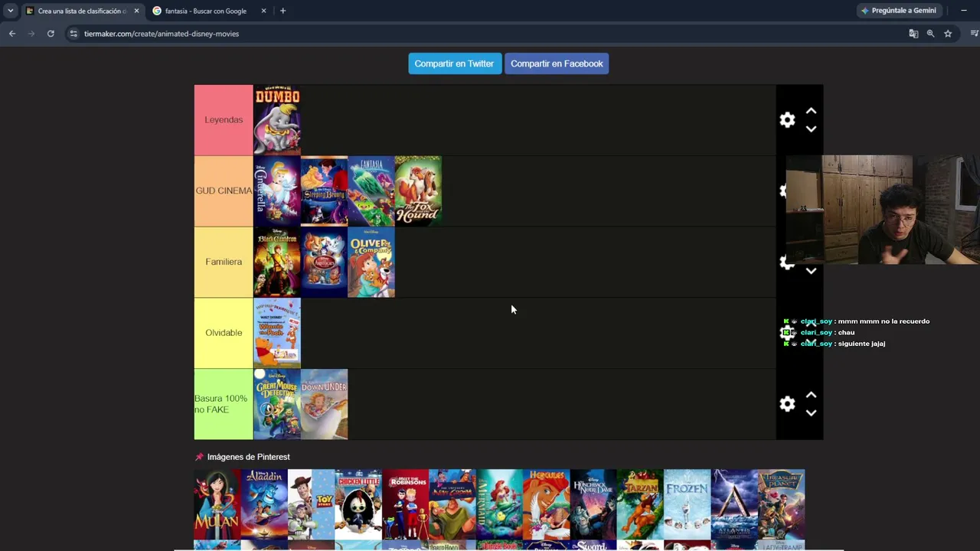Screen dimensions: 980x551
Task: Select the Cinderella poster
Action: pyautogui.click(x=277, y=191)
